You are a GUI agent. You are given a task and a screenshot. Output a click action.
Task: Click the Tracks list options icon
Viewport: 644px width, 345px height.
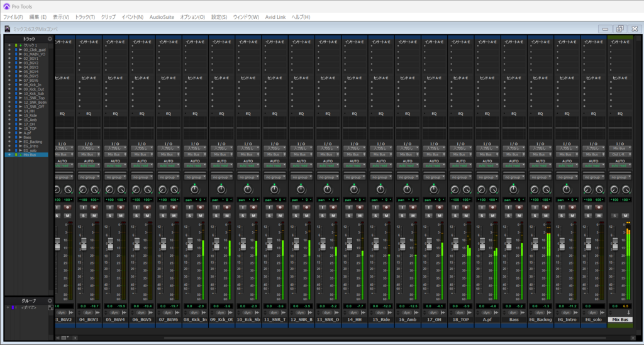pos(50,39)
